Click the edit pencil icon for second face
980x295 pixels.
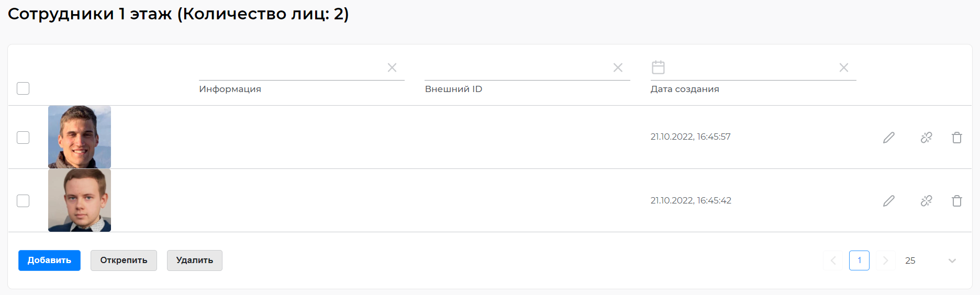(888, 201)
